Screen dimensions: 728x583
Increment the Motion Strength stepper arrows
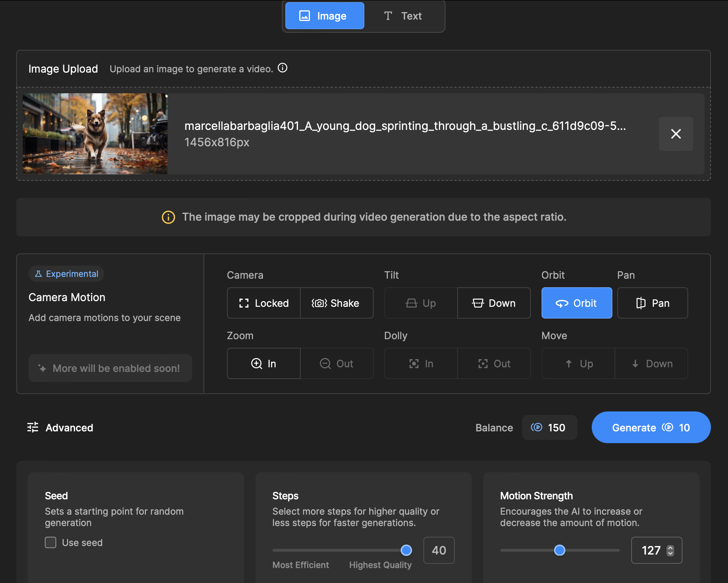tap(670, 548)
